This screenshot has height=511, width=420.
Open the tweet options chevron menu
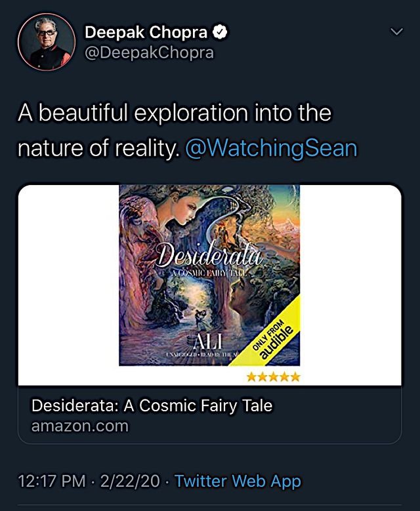(396, 31)
